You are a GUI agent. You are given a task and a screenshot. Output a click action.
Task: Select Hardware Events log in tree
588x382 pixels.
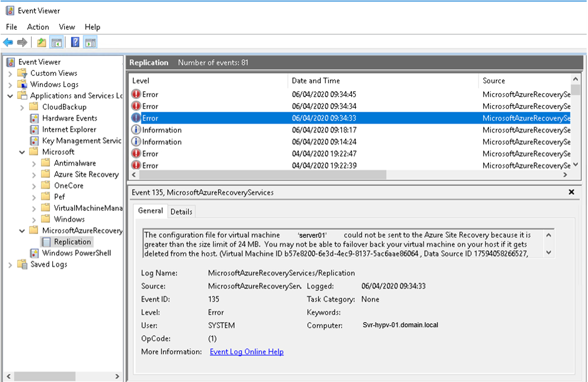pos(69,118)
